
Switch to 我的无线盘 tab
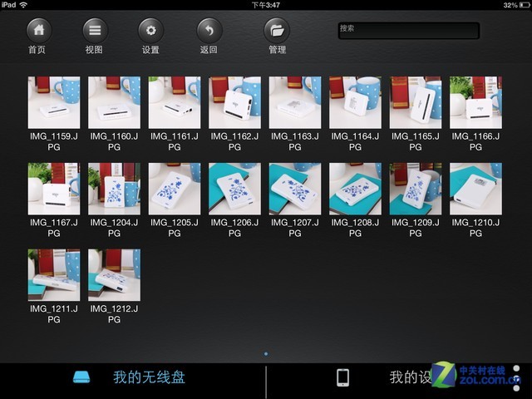(x=149, y=377)
